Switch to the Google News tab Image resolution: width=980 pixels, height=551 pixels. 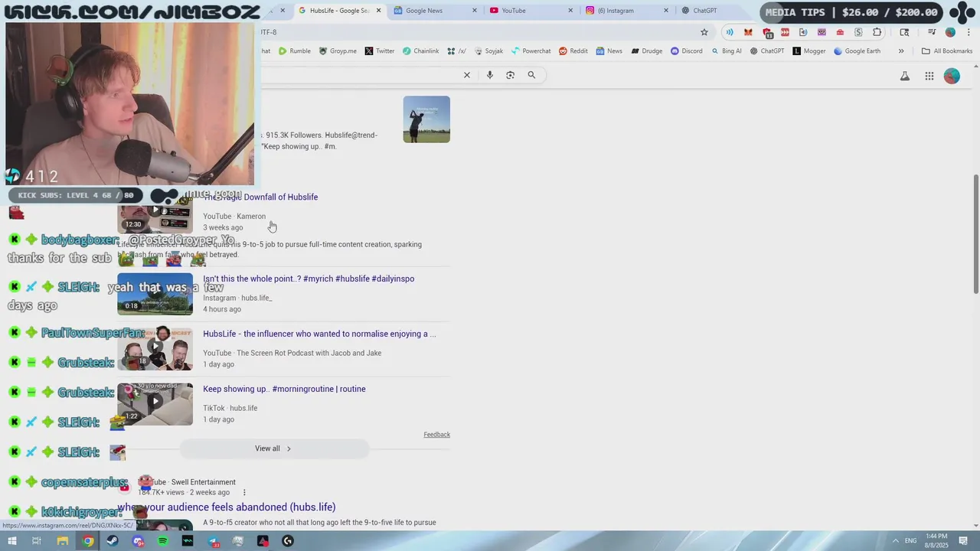[433, 11]
